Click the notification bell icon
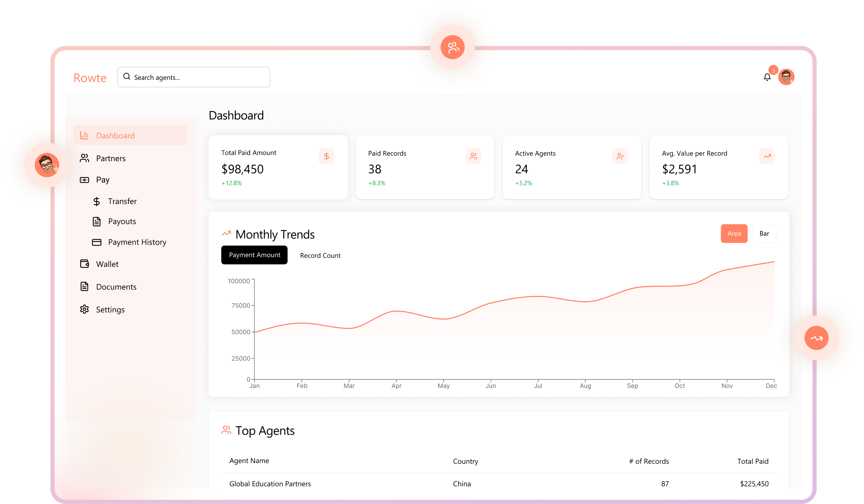Image resolution: width=864 pixels, height=504 pixels. pyautogui.click(x=767, y=77)
